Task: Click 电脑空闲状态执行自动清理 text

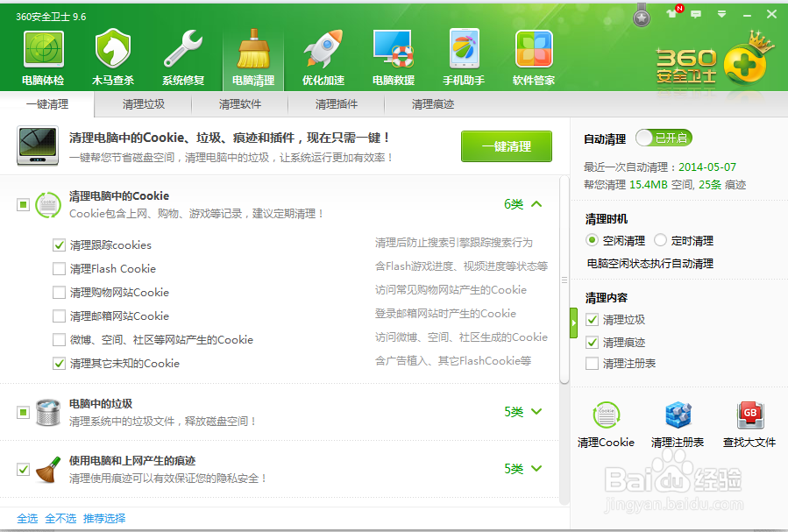Action: [650, 263]
